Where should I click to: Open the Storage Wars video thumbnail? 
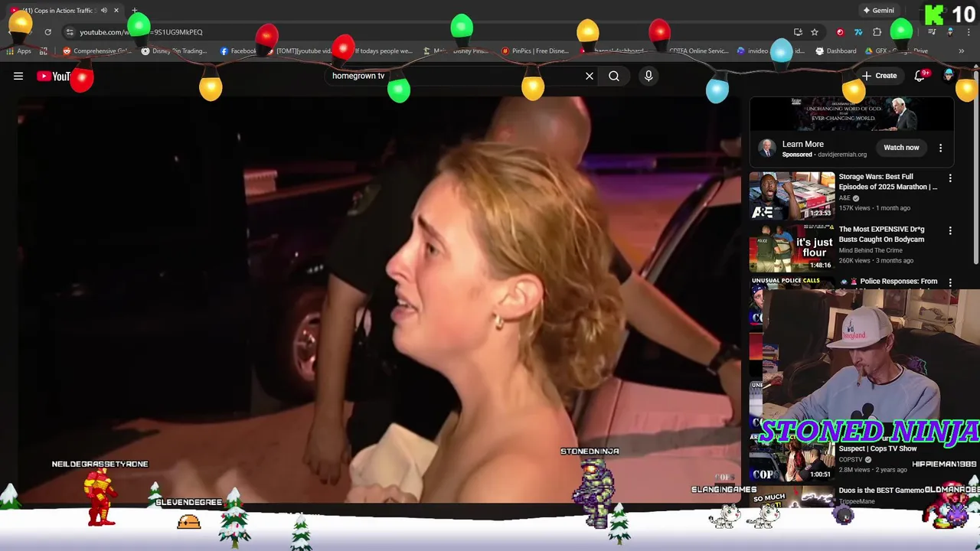[792, 195]
